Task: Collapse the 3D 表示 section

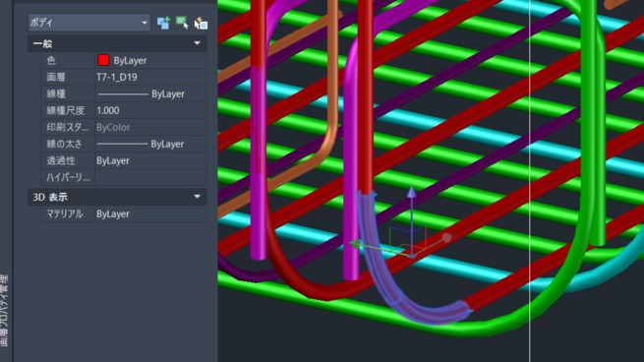Action: [x=198, y=197]
